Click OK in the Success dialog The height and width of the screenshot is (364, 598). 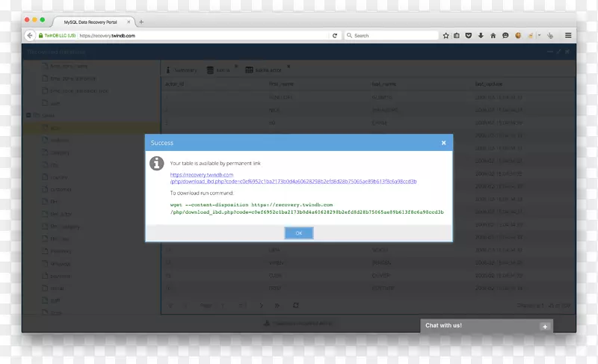pyautogui.click(x=299, y=233)
